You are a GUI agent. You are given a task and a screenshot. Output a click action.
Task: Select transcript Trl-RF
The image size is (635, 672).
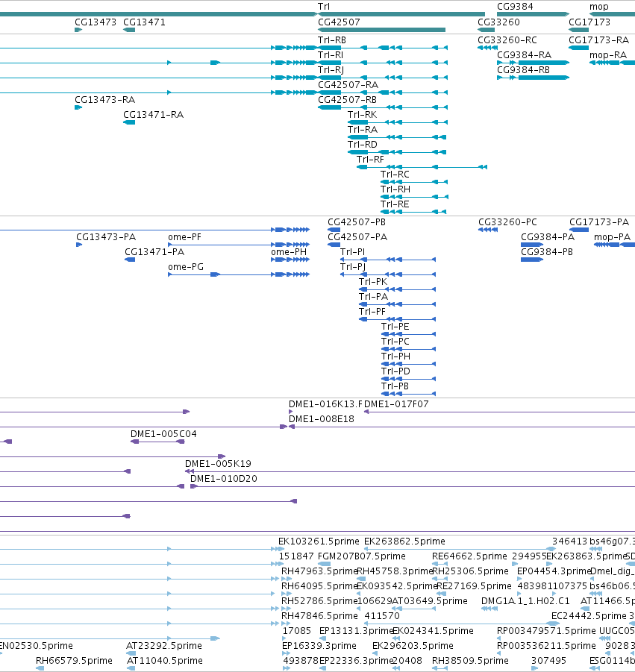tap(370, 160)
